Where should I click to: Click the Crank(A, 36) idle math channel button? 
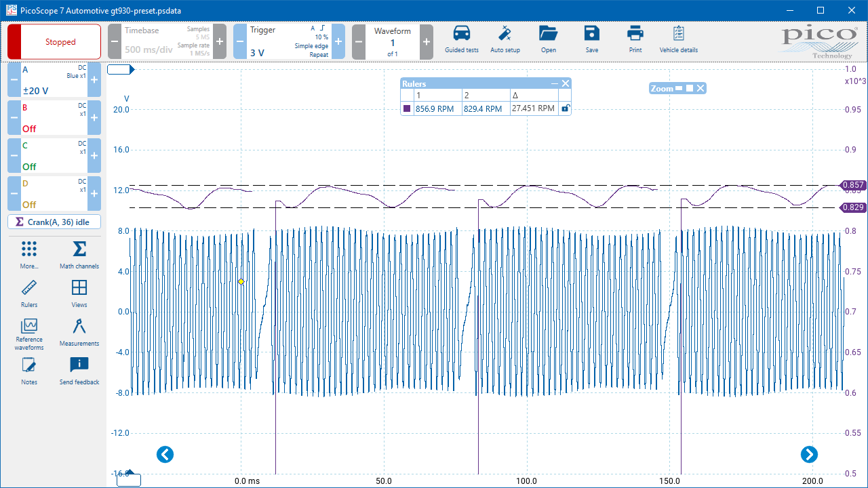[x=54, y=222]
